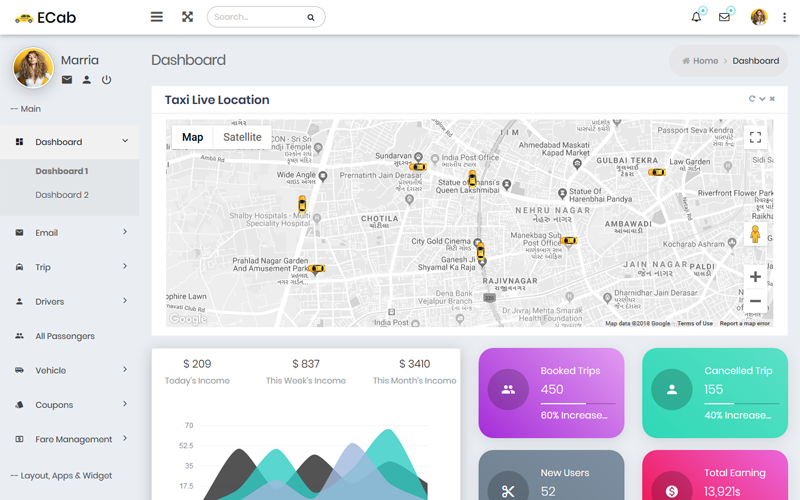Open the mail envelope in top bar

click(x=724, y=17)
